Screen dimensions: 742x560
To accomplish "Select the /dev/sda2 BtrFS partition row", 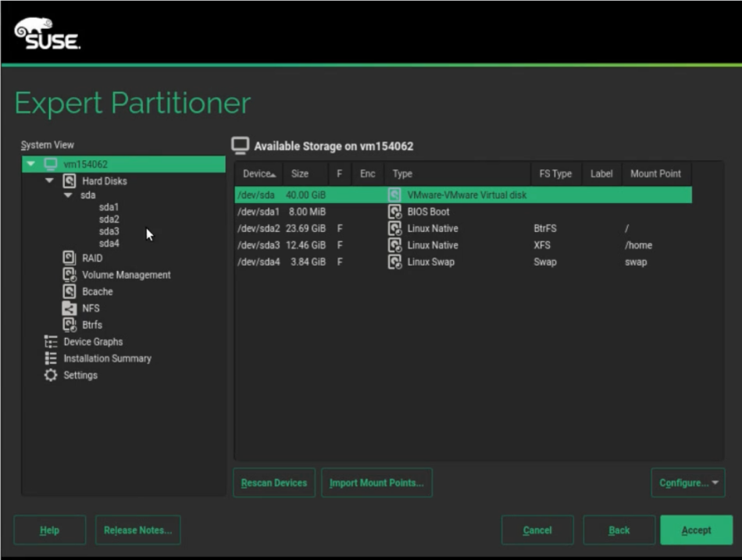I will point(461,229).
